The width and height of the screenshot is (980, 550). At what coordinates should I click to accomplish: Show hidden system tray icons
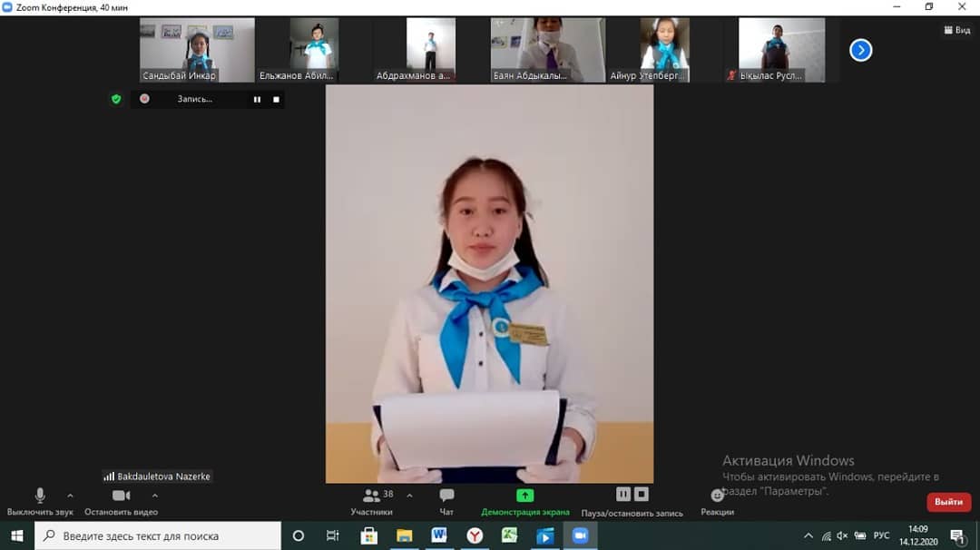(808, 535)
